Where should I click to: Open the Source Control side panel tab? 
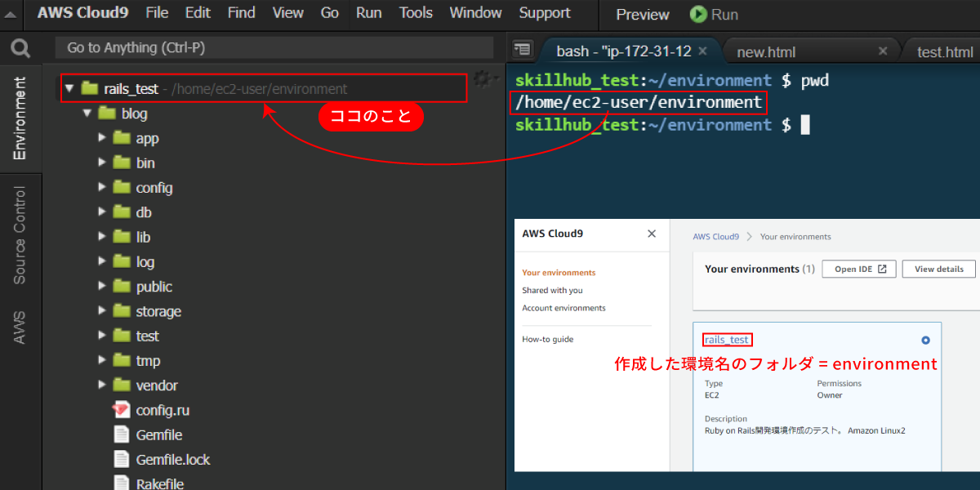(x=20, y=235)
